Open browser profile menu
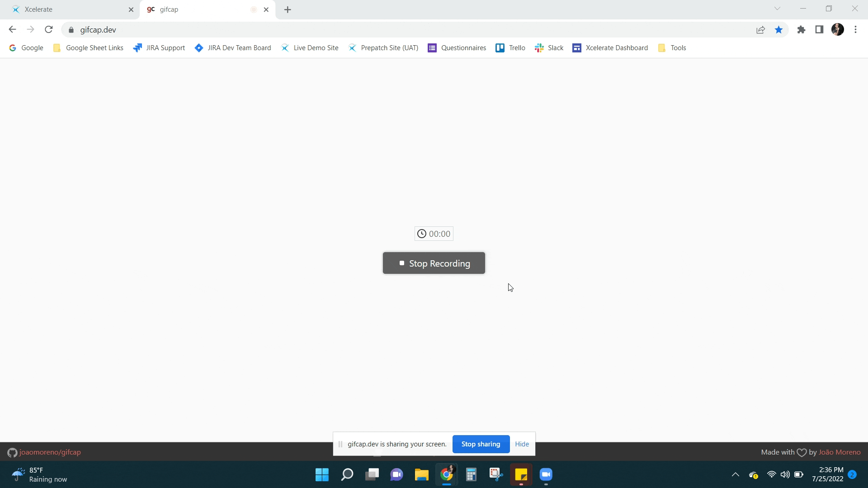 (x=838, y=29)
